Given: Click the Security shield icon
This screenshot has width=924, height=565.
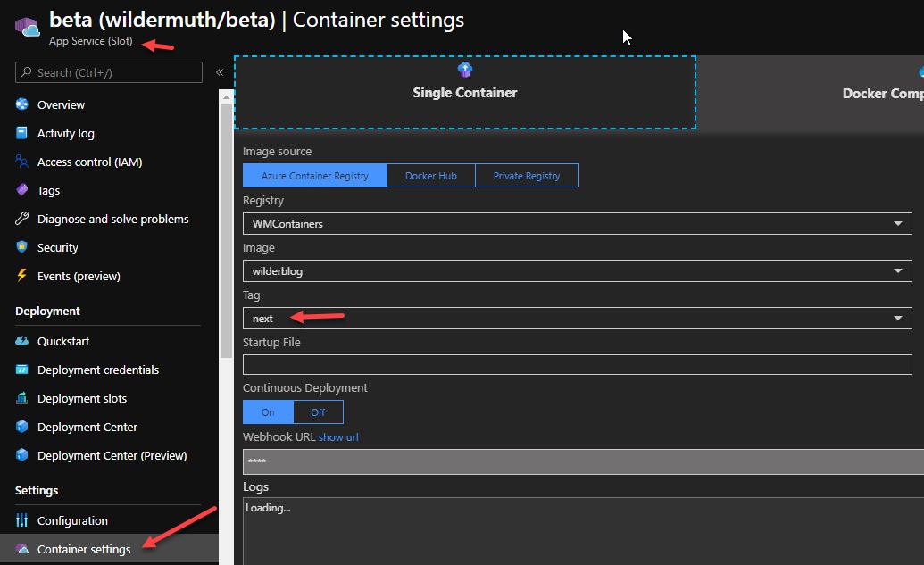Looking at the screenshot, I should click(x=22, y=247).
